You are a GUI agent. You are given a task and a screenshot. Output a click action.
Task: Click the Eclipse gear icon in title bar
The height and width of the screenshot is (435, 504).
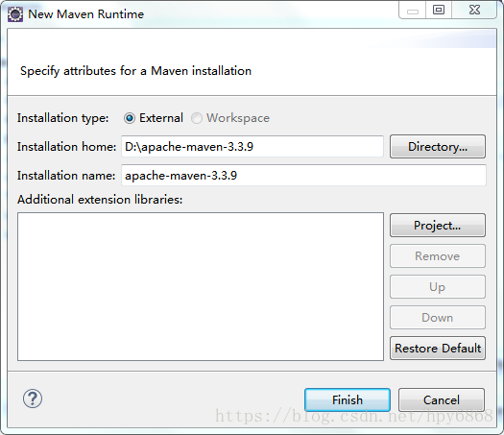pyautogui.click(x=15, y=14)
